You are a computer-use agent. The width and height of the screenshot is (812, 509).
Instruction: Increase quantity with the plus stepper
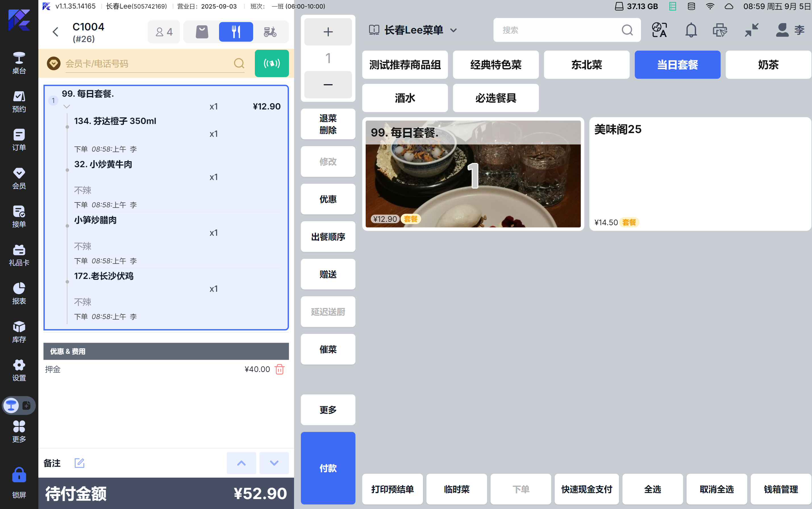[328, 32]
